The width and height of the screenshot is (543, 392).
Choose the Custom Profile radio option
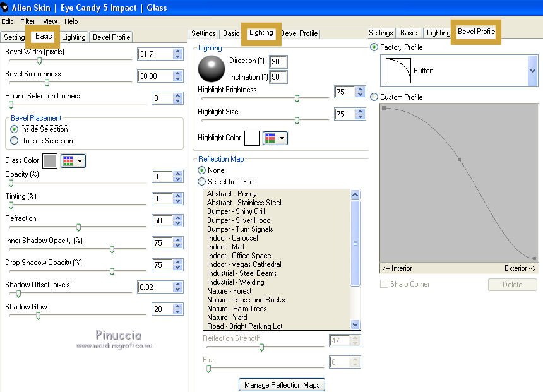[374, 97]
